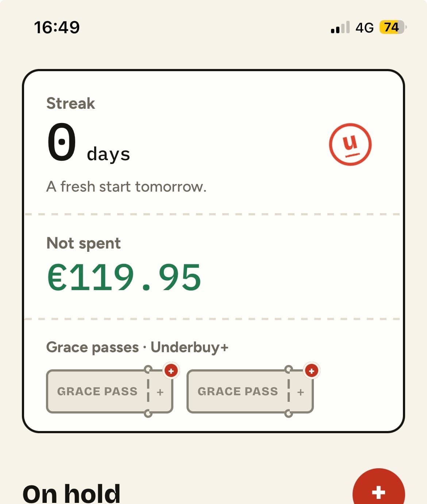Tap the 0 streak counter

[62, 142]
